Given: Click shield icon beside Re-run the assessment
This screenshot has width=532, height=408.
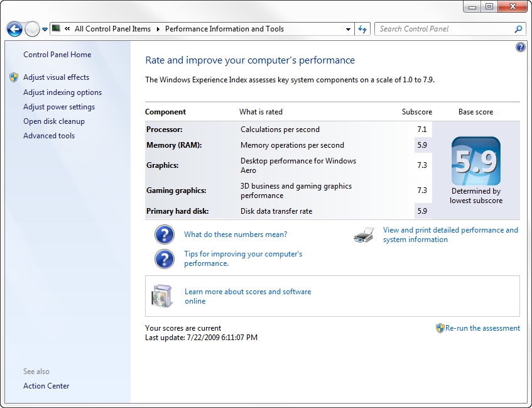Looking at the screenshot, I should (x=440, y=328).
